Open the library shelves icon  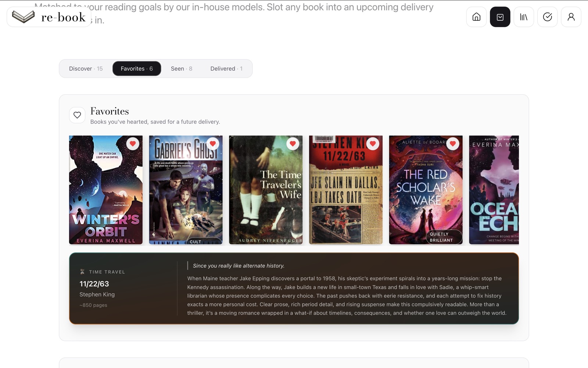pyautogui.click(x=524, y=17)
